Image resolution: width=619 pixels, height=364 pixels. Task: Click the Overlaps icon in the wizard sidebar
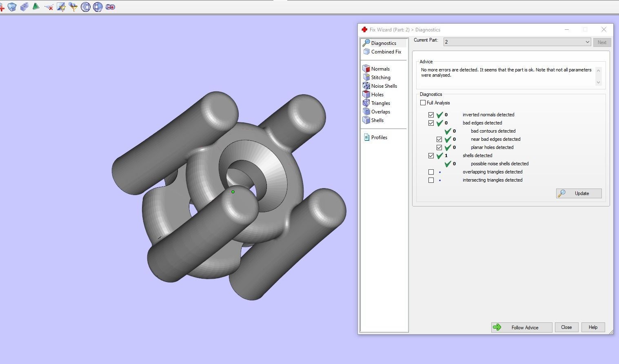tap(366, 111)
